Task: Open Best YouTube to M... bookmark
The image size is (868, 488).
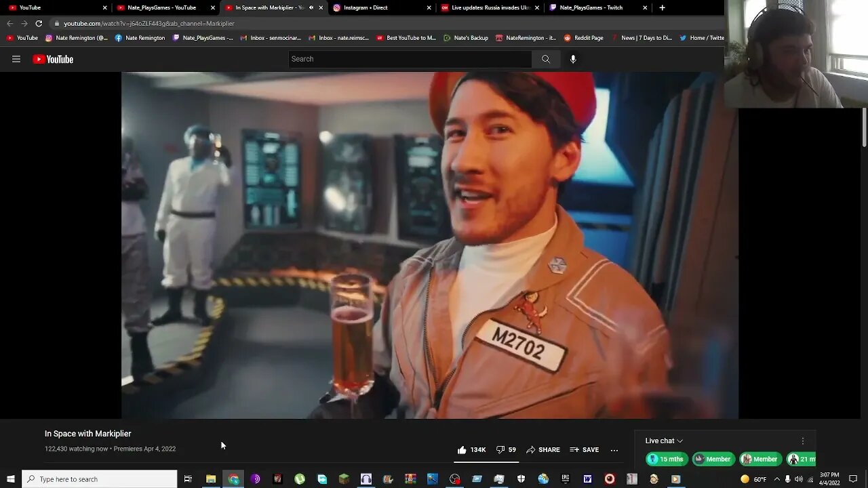Action: click(406, 38)
